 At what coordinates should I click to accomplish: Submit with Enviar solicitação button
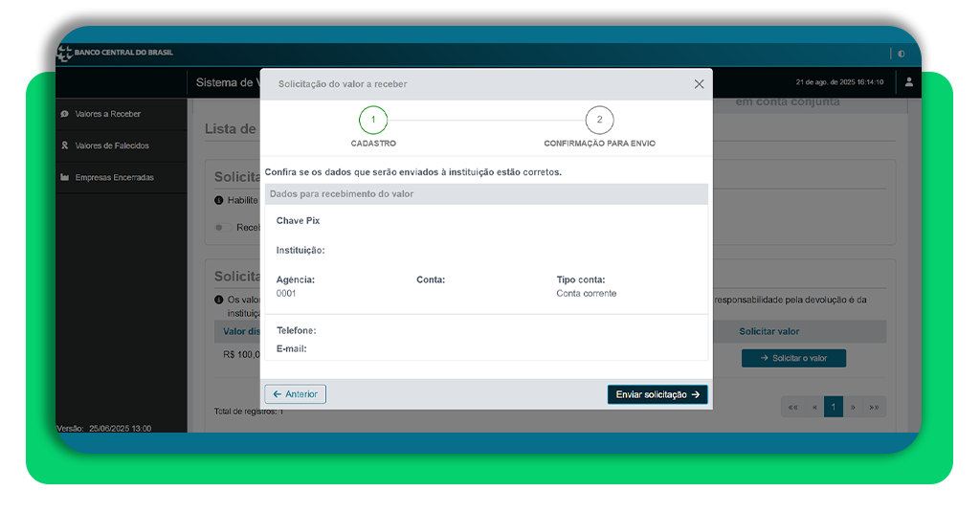tap(657, 394)
